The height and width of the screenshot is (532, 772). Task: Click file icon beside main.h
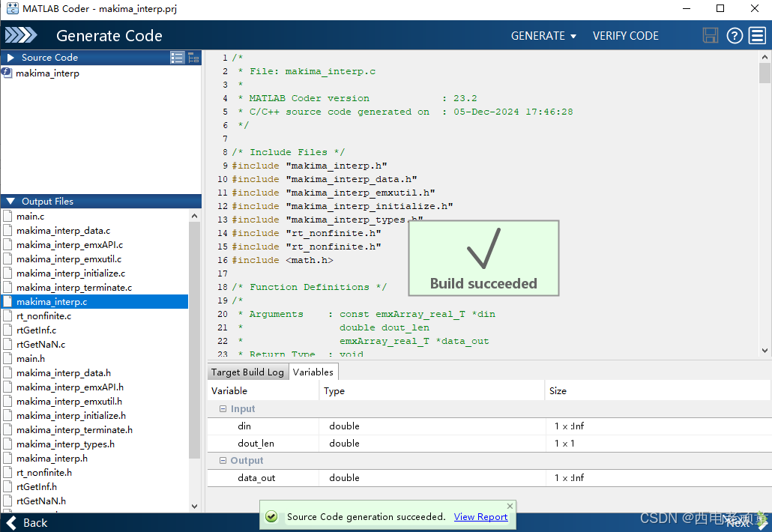pos(8,359)
